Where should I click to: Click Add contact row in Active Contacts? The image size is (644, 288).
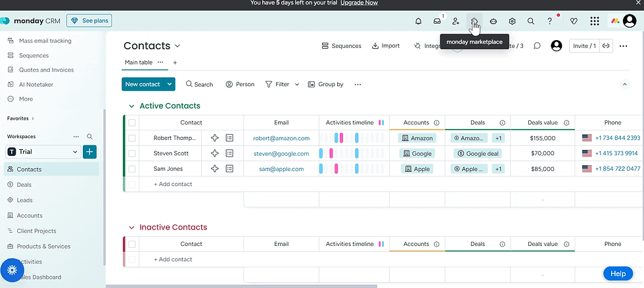173,184
